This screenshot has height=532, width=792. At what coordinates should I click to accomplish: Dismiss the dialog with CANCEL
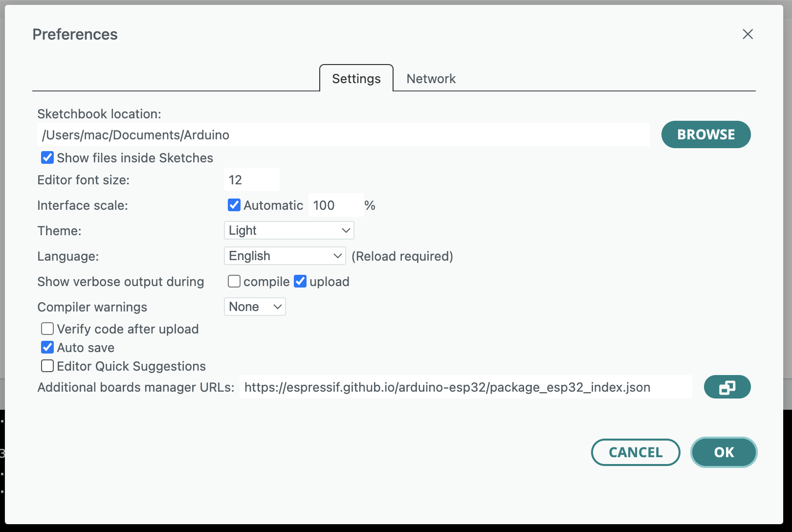[x=636, y=452]
